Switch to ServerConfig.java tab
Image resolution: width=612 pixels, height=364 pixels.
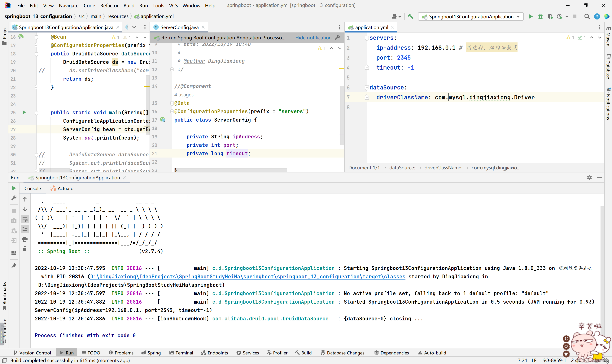click(179, 27)
